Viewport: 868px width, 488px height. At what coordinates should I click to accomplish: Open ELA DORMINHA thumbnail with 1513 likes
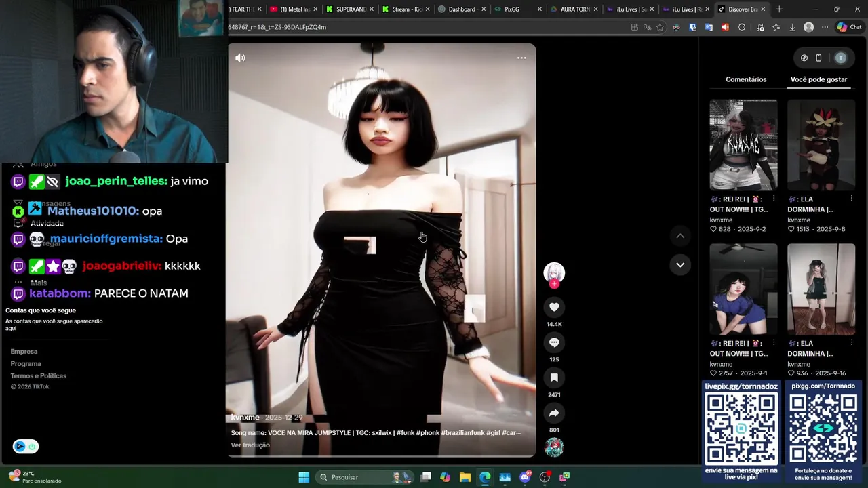click(x=821, y=145)
